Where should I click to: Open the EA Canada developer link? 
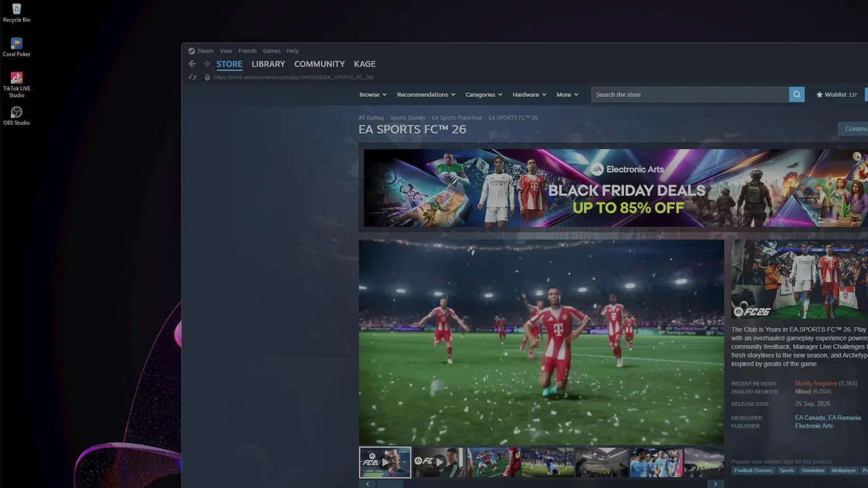click(810, 418)
